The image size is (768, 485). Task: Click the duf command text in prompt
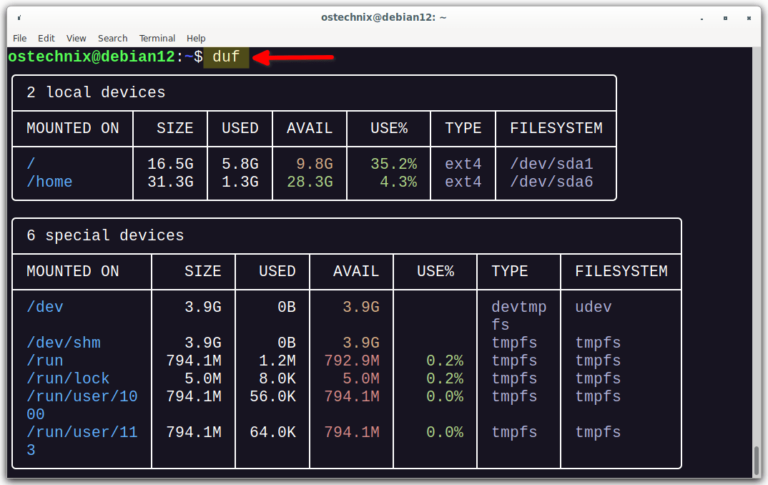pyautogui.click(x=226, y=57)
